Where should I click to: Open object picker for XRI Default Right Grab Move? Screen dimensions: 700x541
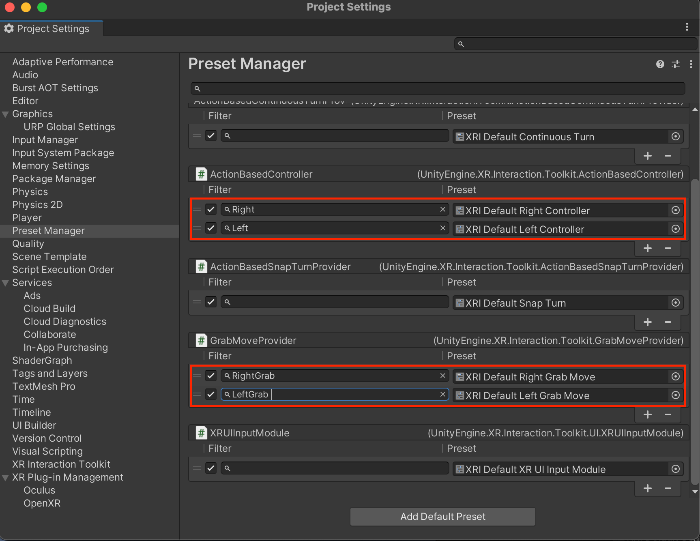point(675,376)
